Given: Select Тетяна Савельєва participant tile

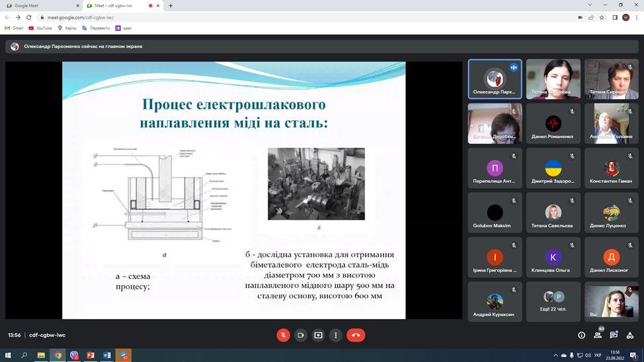Looking at the screenshot, I should pos(553,213).
